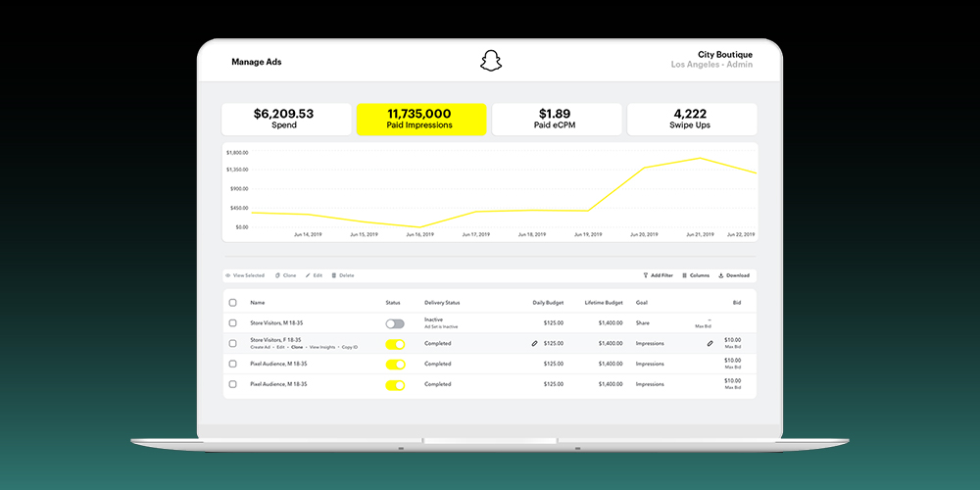Switch chart to the Spend metric

pyautogui.click(x=285, y=119)
